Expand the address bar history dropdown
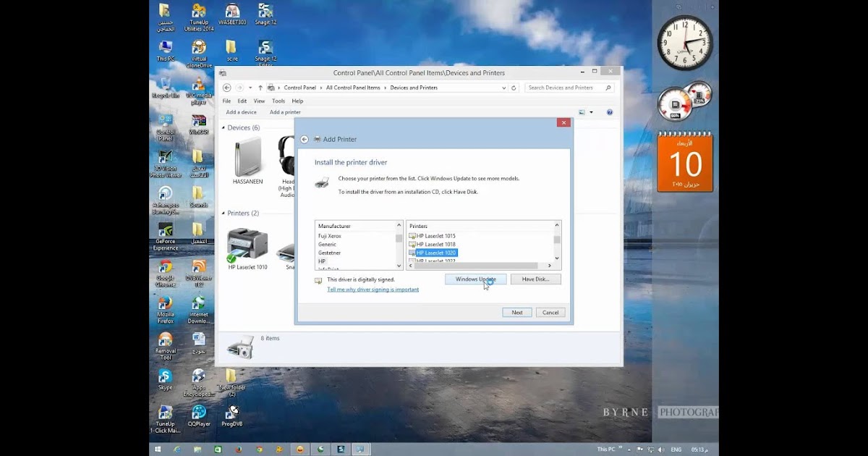Viewport: 868px width, 456px height. coord(504,88)
